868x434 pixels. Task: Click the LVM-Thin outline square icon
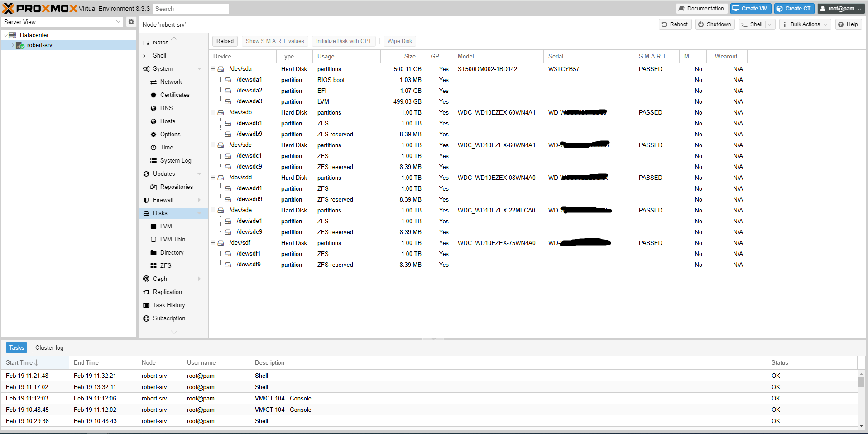tap(153, 240)
